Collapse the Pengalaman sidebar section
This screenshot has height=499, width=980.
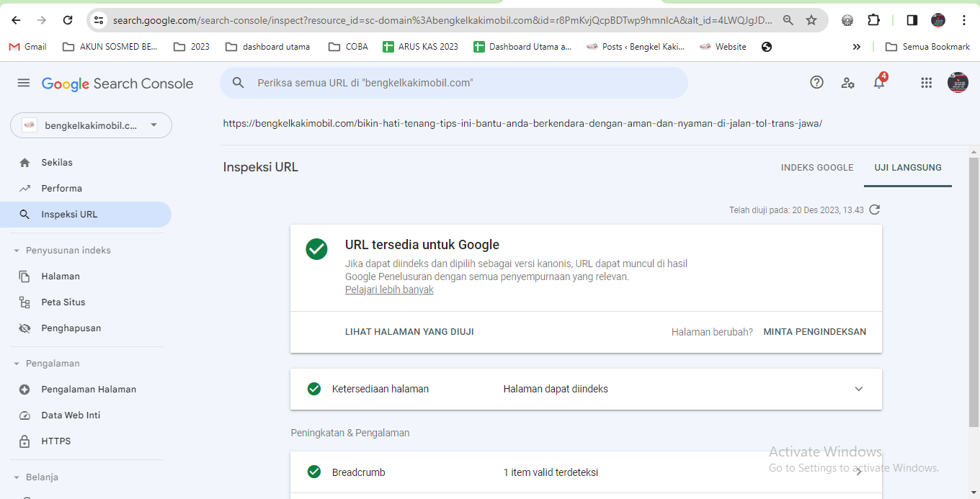point(17,364)
